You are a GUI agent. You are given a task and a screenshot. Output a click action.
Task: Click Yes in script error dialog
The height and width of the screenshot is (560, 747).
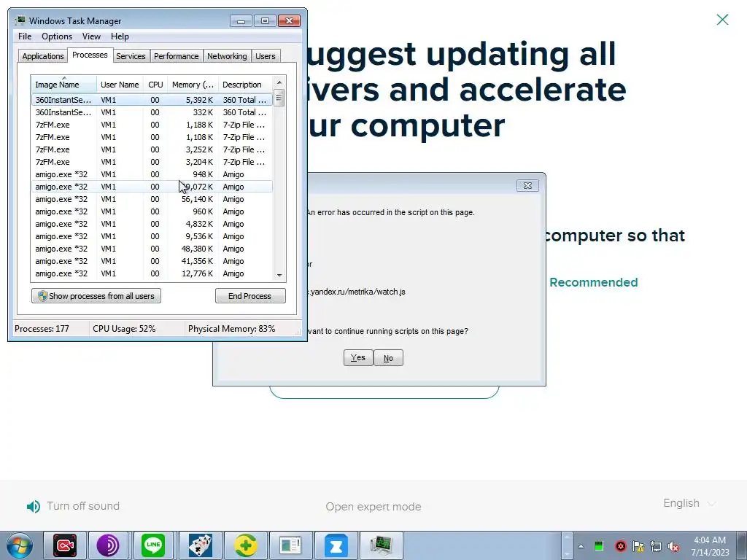point(357,357)
